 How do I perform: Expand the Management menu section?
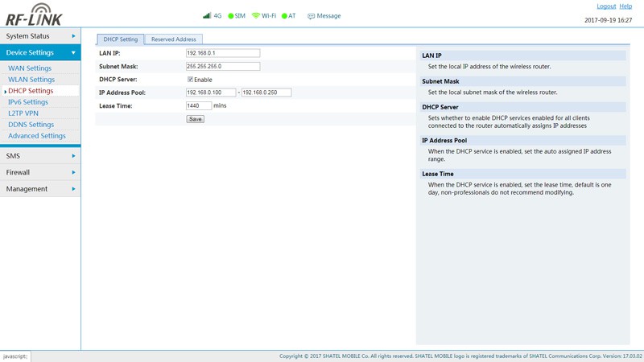coord(40,189)
